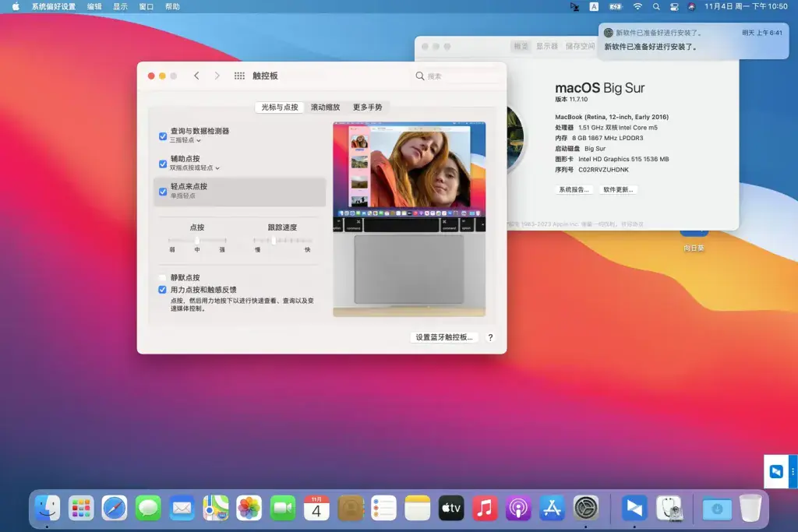Open 编辑 menu in menu bar
The height and width of the screenshot is (532, 798).
(x=94, y=6)
